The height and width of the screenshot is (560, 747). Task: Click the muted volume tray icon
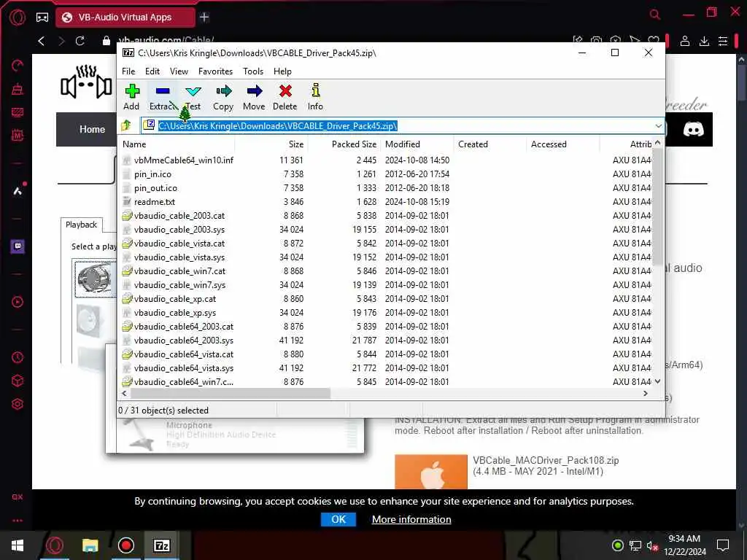pyautogui.click(x=653, y=545)
